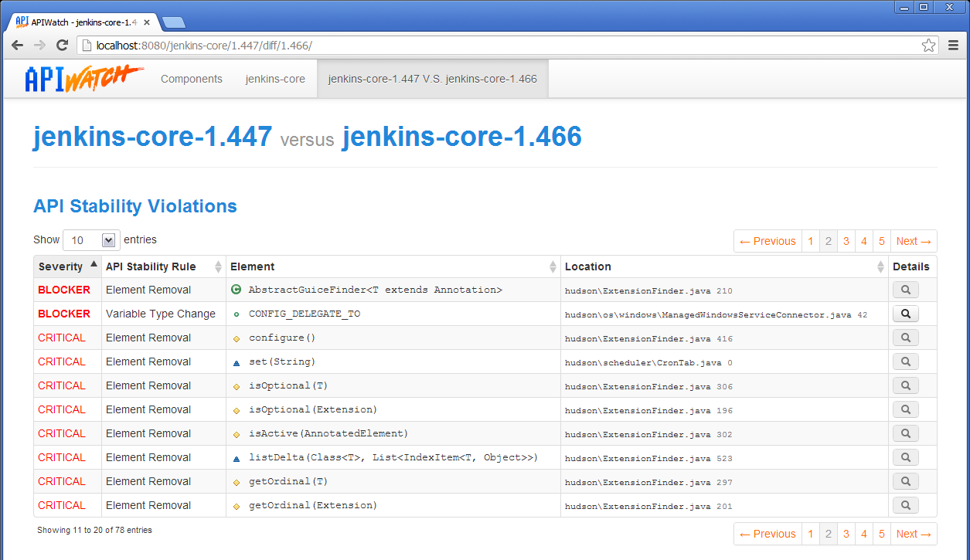Open the Chrome menu button
The image size is (970, 560).
[x=953, y=46]
